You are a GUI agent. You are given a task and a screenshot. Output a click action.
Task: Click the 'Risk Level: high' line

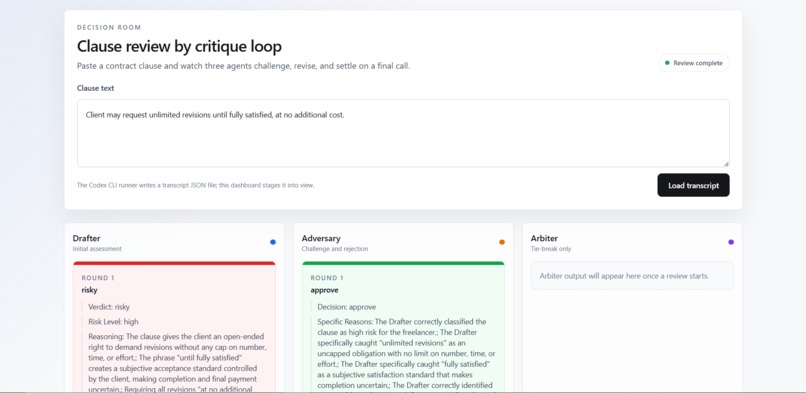pos(113,322)
